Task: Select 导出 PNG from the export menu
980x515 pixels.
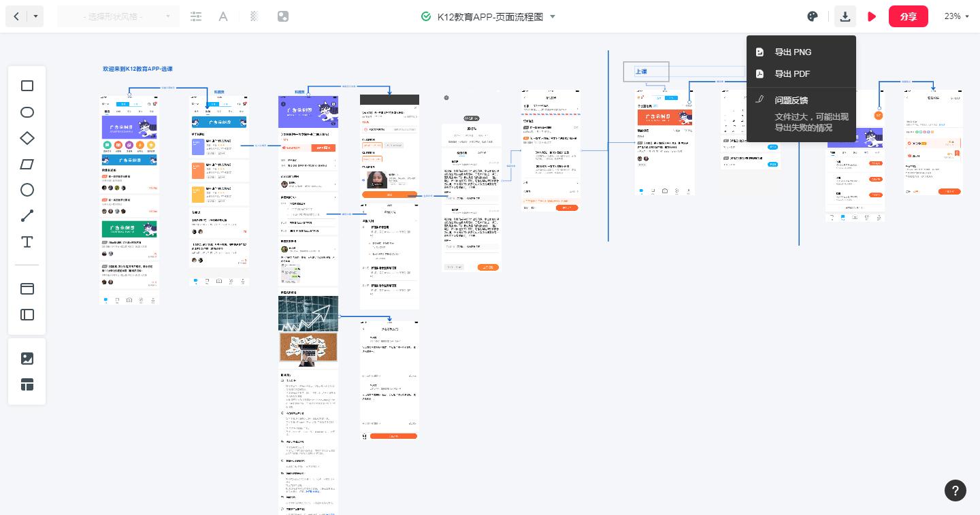Action: 793,52
